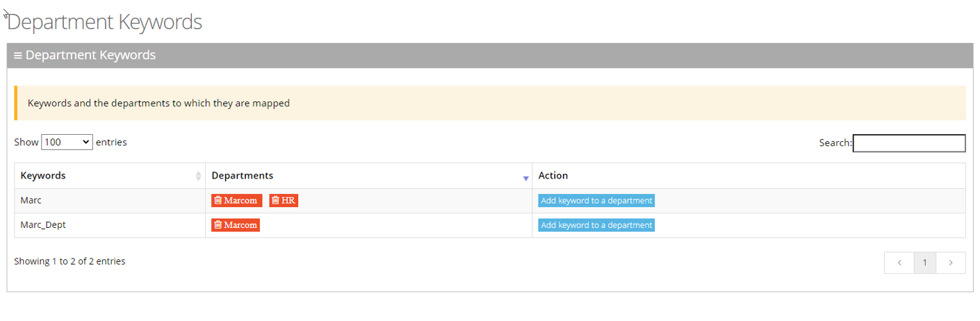Screen dimensions: 980x321
Task: Select page 1 in pagination
Action: point(924,263)
